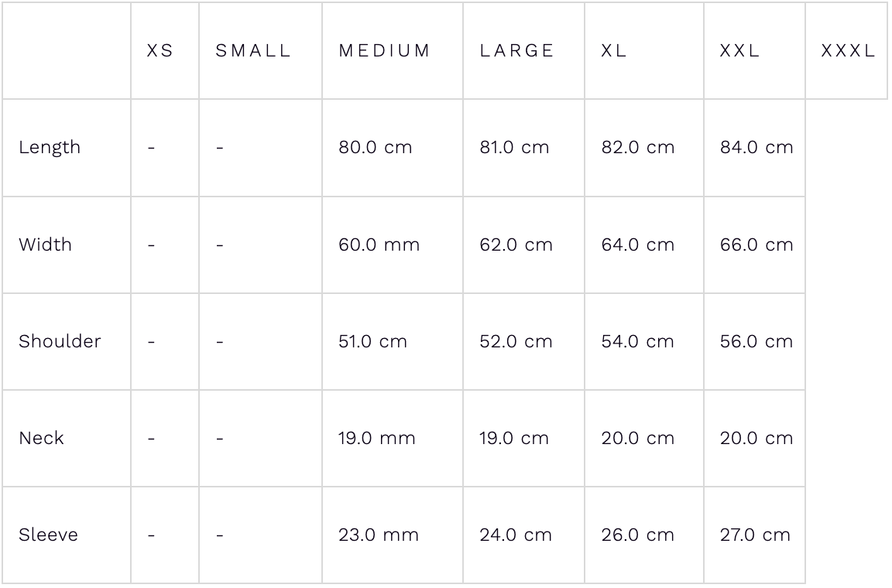This screenshot has height=588, width=892.
Task: Click the Length row label
Action: (x=50, y=148)
